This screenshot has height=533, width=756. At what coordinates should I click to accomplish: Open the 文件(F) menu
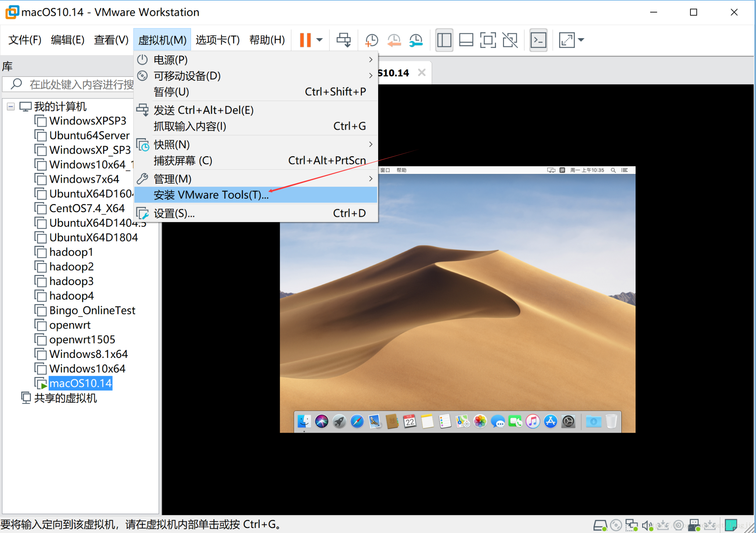tap(25, 40)
